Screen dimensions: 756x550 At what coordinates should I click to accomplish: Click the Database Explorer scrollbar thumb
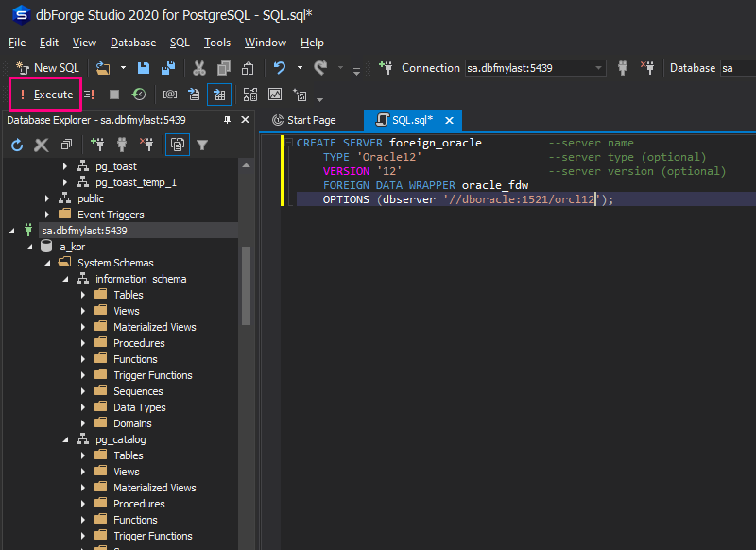246,285
